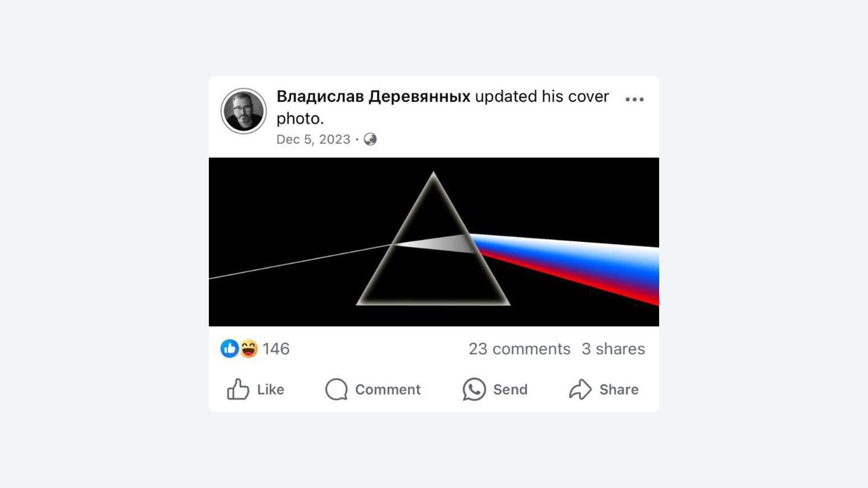Select the Share button label
Image resolution: width=868 pixels, height=488 pixels.
pyautogui.click(x=619, y=389)
